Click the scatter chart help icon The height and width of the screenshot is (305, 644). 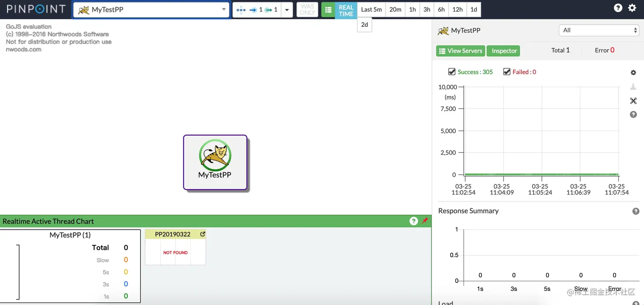[x=633, y=115]
